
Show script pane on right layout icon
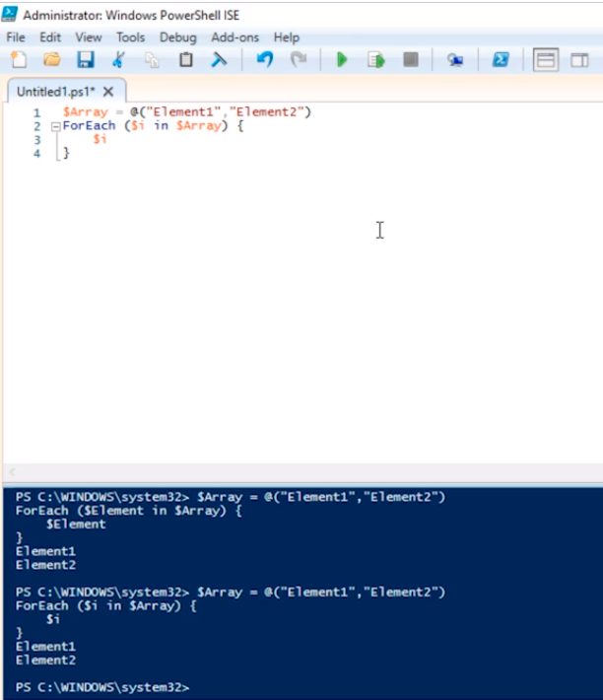point(579,60)
